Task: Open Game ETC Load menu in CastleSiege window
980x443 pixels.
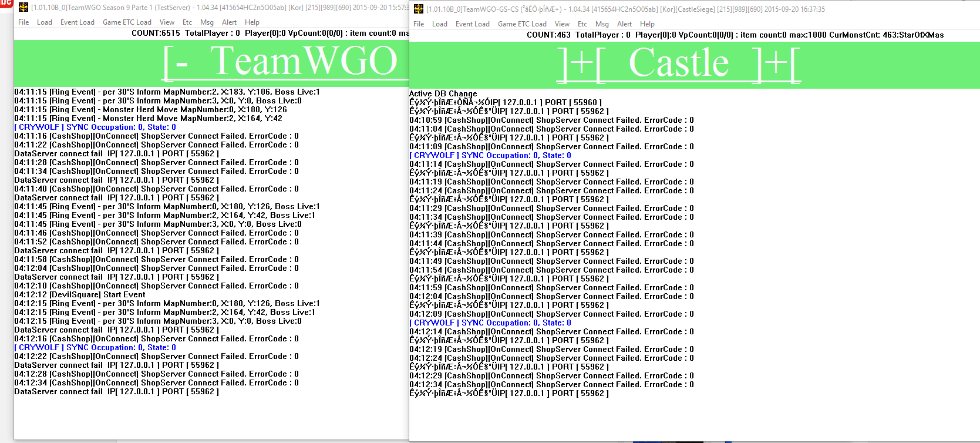Action: pyautogui.click(x=522, y=24)
